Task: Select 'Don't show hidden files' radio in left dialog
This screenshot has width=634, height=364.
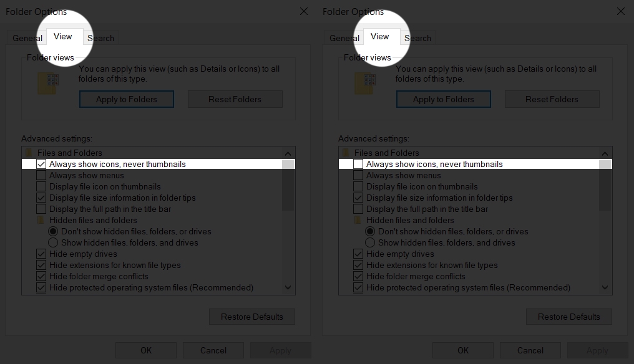Action: pos(53,231)
